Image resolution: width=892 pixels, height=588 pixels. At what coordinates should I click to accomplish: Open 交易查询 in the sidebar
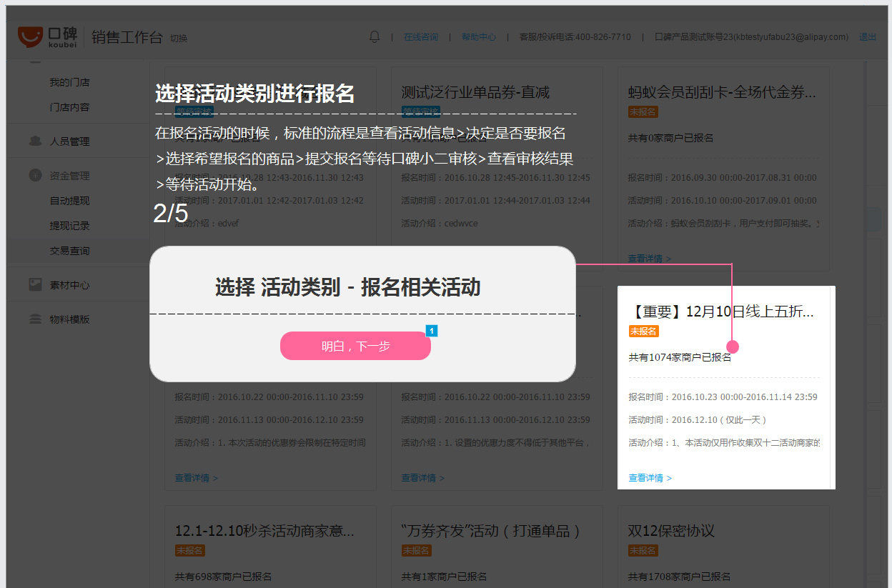[69, 251]
